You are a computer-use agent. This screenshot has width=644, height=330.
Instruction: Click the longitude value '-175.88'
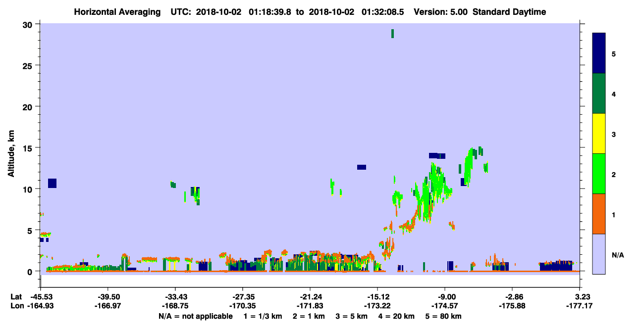click(x=512, y=306)
